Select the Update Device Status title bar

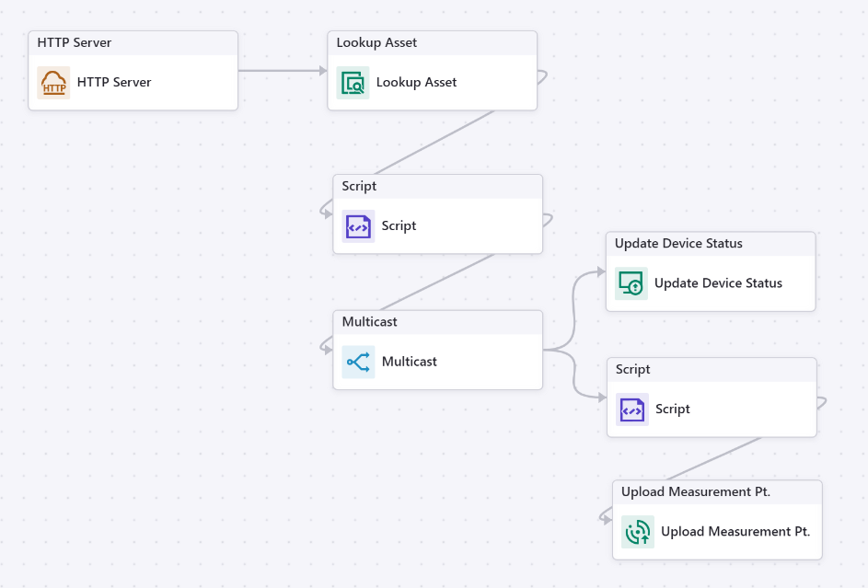711,244
